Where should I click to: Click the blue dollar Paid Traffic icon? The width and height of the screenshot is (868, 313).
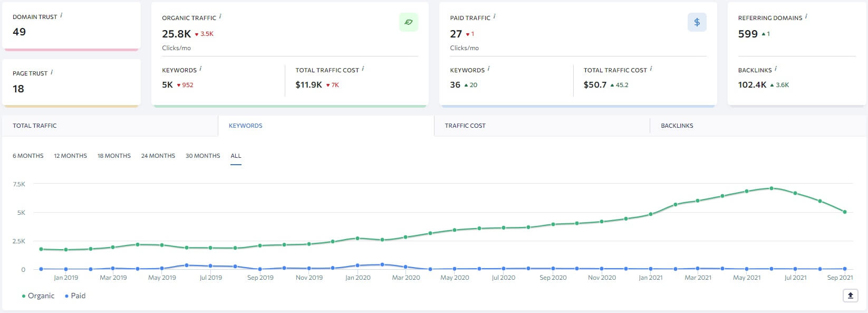697,22
